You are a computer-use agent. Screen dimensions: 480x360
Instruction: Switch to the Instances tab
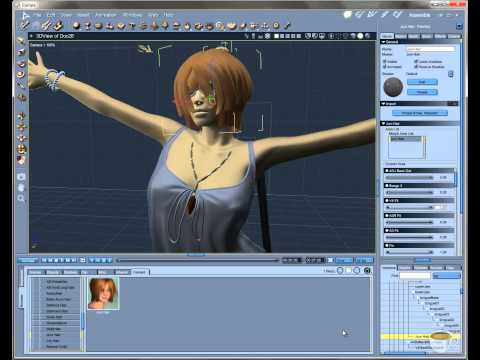pos(388,268)
